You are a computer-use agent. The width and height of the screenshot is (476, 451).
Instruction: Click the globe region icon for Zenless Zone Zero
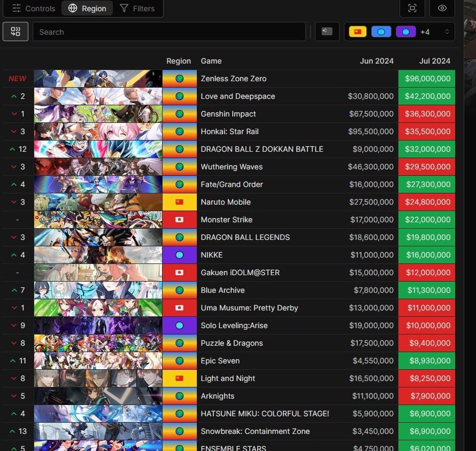[179, 79]
